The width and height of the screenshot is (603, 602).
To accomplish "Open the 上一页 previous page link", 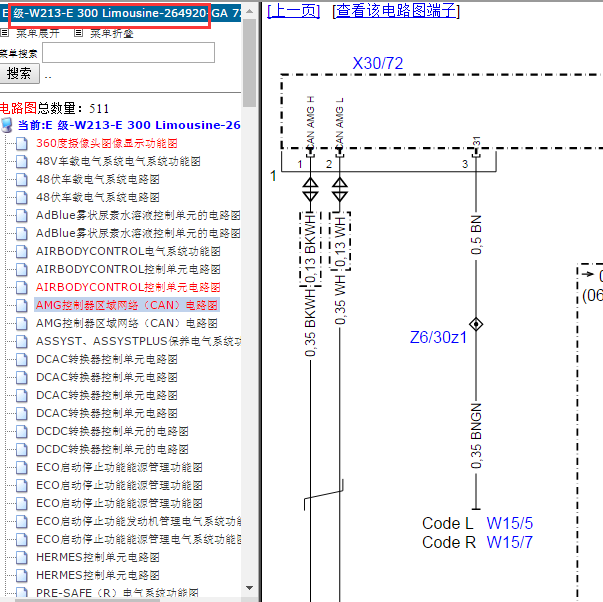I will (x=294, y=10).
